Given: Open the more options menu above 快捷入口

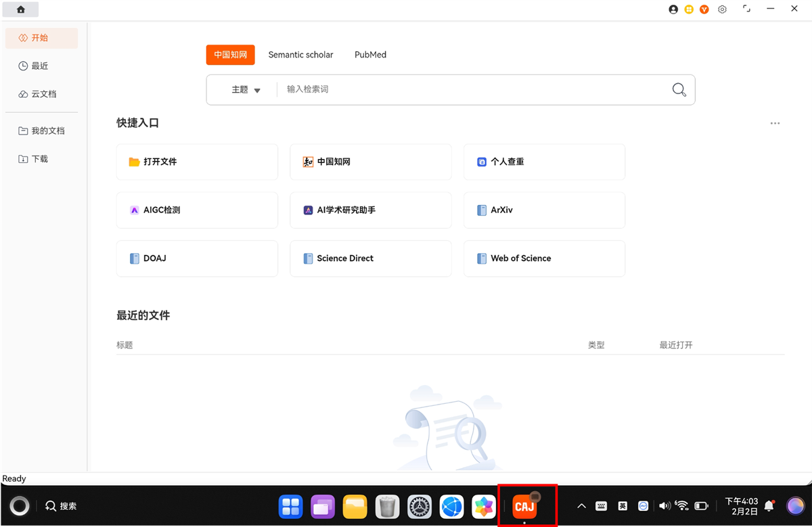Looking at the screenshot, I should point(775,123).
